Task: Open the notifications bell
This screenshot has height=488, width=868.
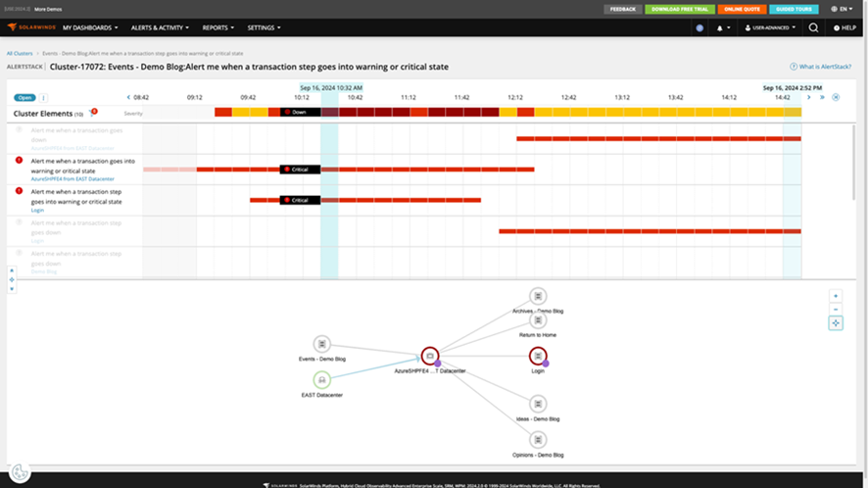Action: (720, 27)
